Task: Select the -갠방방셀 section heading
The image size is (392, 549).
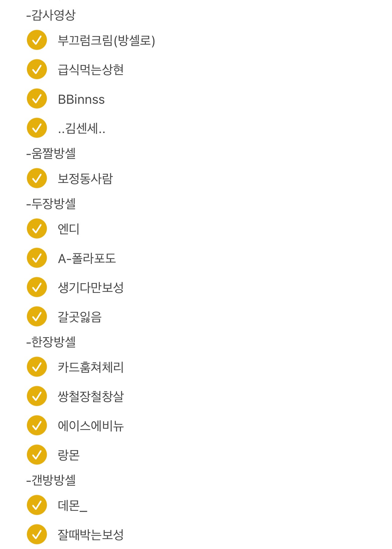Action: coord(51,480)
